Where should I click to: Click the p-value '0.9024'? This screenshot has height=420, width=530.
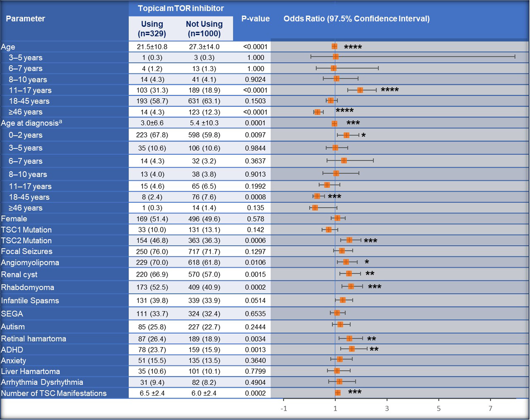tap(255, 80)
